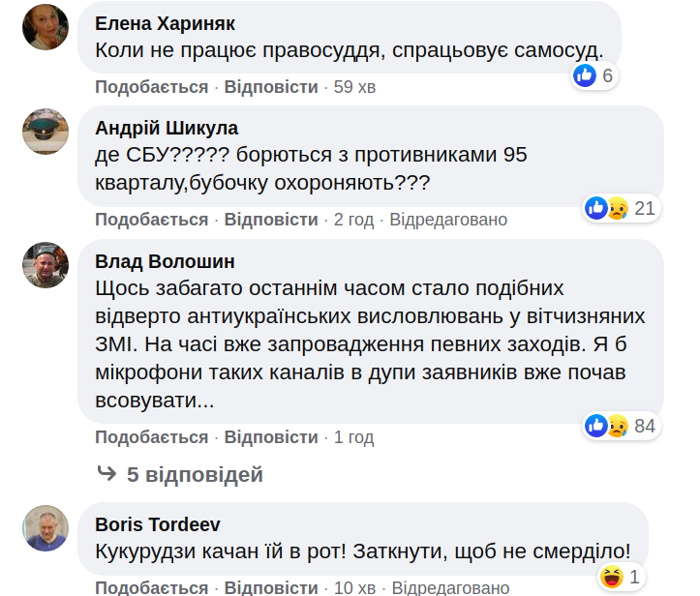
Task: Click laughing reaction on Boris Tordeev's comment
Action: point(611,578)
